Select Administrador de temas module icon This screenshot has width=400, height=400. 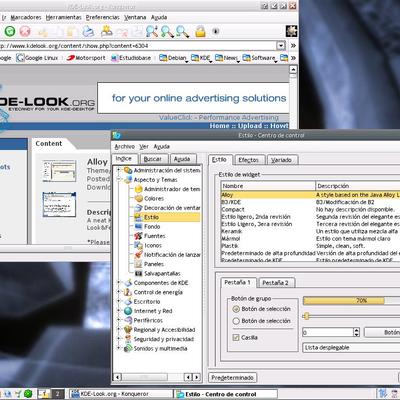coord(139,189)
